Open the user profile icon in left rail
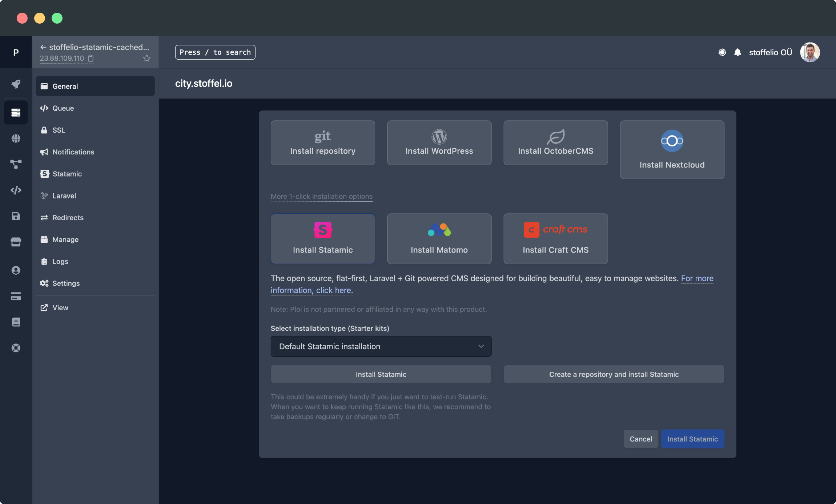The image size is (836, 504). click(16, 270)
